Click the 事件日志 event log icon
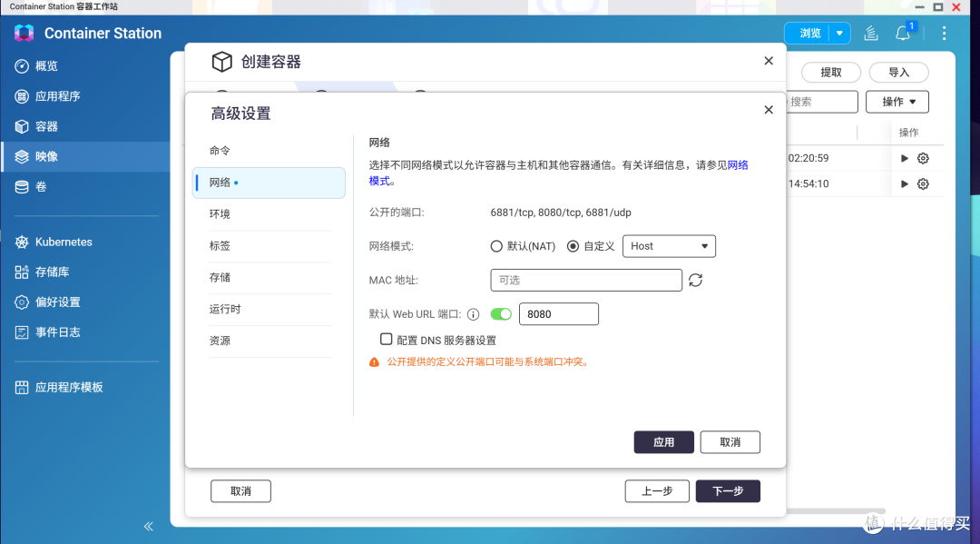The width and height of the screenshot is (980, 544). point(22,332)
